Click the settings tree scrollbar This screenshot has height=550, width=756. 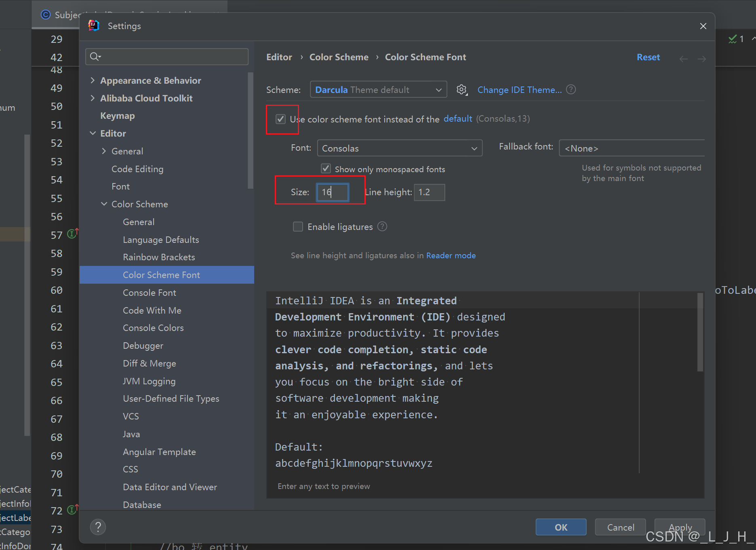tap(251, 130)
